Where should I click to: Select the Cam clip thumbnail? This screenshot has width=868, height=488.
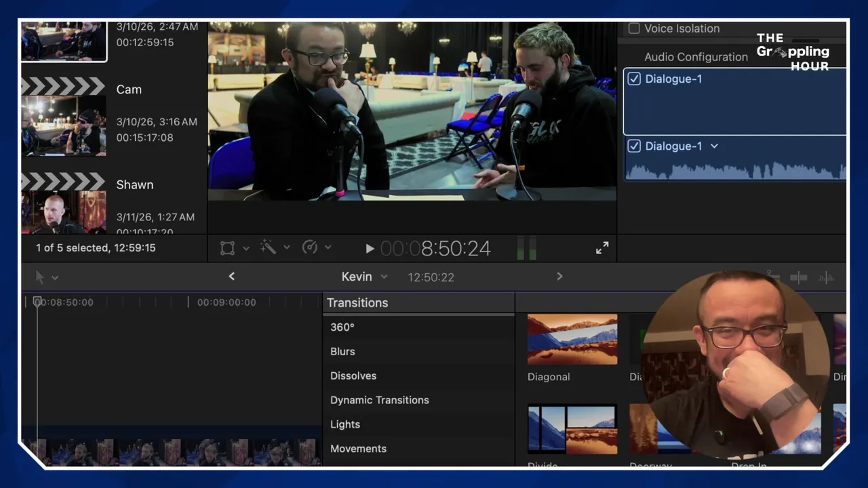(x=64, y=126)
